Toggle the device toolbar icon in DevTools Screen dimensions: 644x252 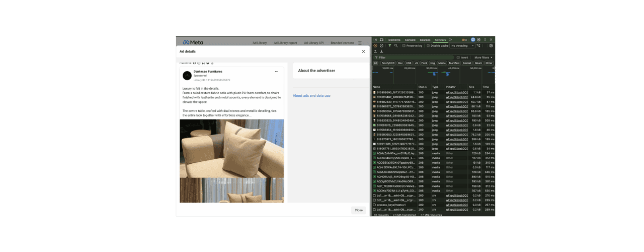(381, 40)
